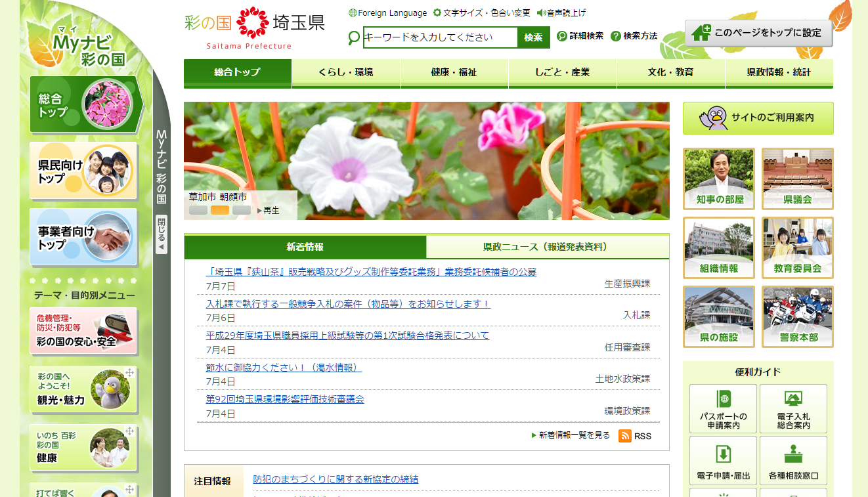Screen dimensions: 868x497
Task: Select 総合トップ button in left sidebar
Action: 86,104
